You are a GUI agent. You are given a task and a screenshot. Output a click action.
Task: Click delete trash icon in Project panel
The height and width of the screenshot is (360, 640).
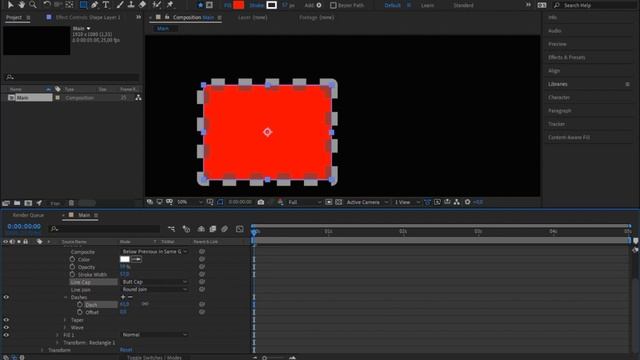coord(71,203)
